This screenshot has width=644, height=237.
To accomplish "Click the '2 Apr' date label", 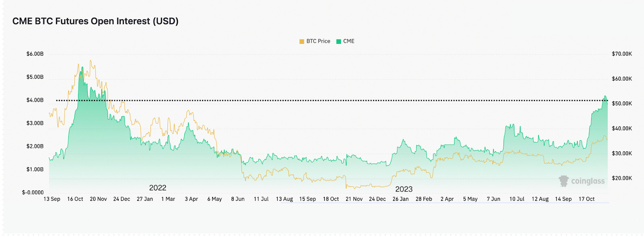I will [x=447, y=199].
